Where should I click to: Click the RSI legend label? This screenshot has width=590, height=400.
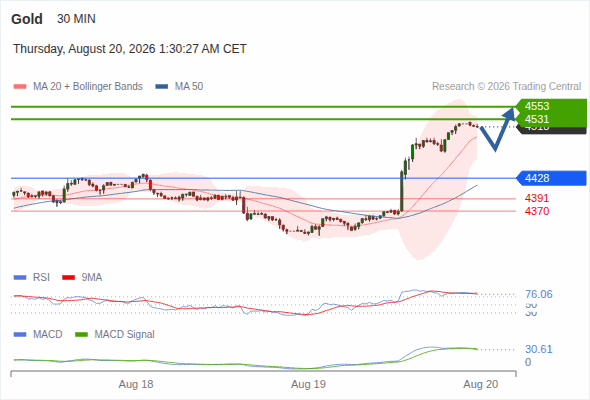click(x=41, y=278)
